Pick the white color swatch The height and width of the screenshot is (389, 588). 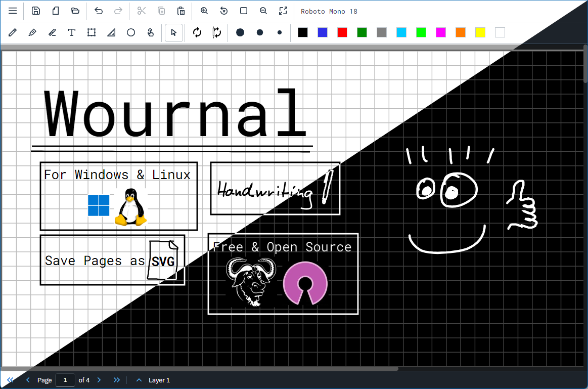500,33
